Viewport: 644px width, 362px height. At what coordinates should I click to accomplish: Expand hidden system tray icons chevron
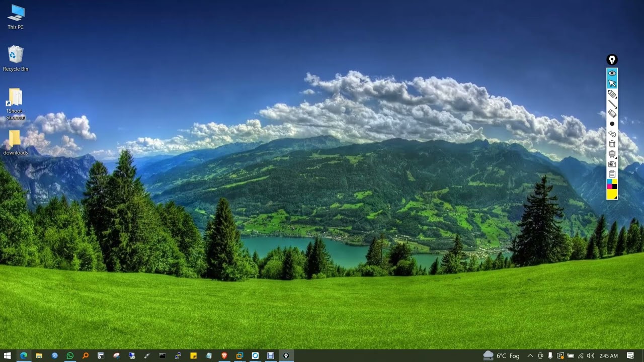(530, 355)
